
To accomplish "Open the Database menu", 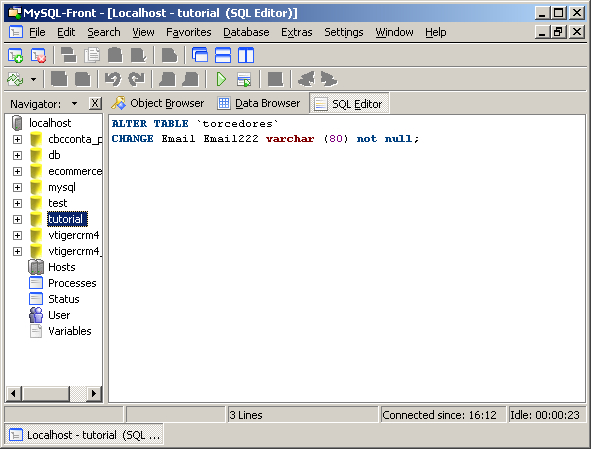I will tap(246, 32).
